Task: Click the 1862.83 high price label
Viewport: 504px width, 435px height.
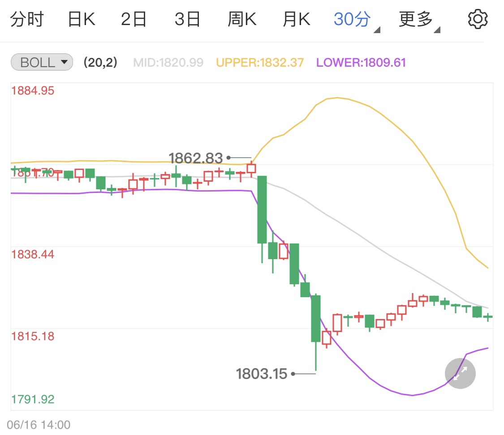Action: tap(196, 158)
